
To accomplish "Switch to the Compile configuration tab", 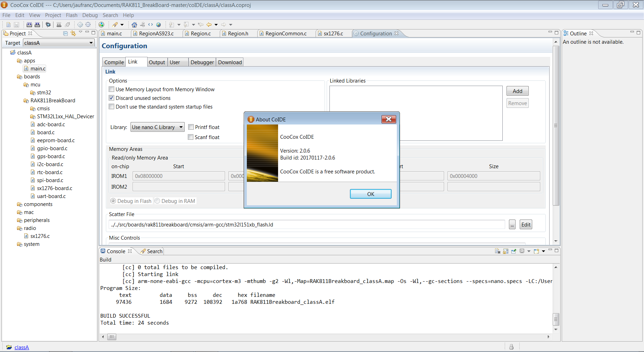I will (114, 62).
